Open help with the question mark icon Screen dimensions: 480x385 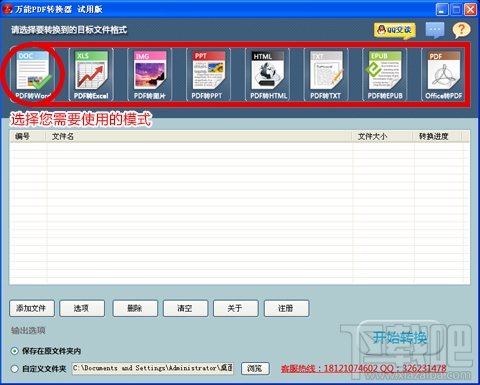461,30
